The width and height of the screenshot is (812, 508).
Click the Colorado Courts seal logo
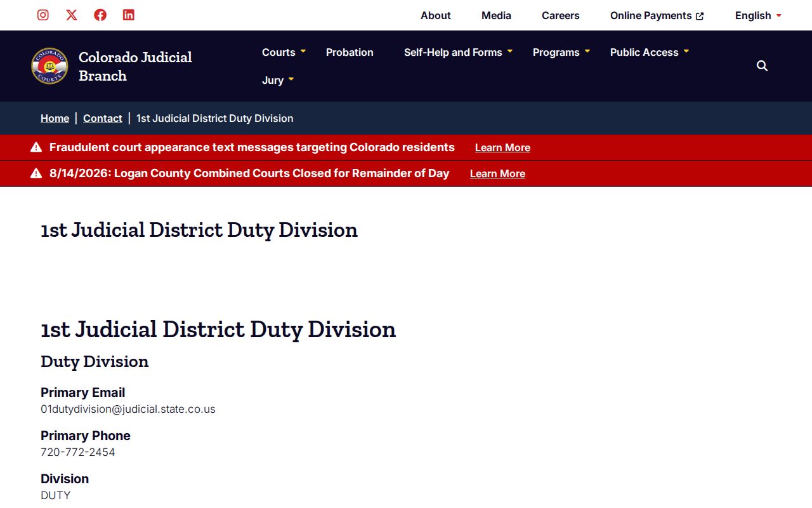49,66
